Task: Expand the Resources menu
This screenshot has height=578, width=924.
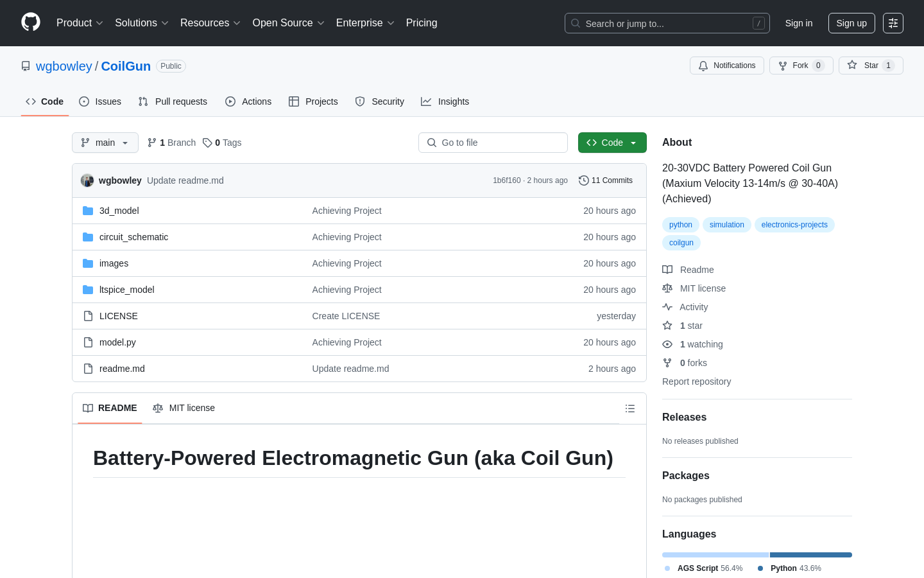Action: (210, 23)
